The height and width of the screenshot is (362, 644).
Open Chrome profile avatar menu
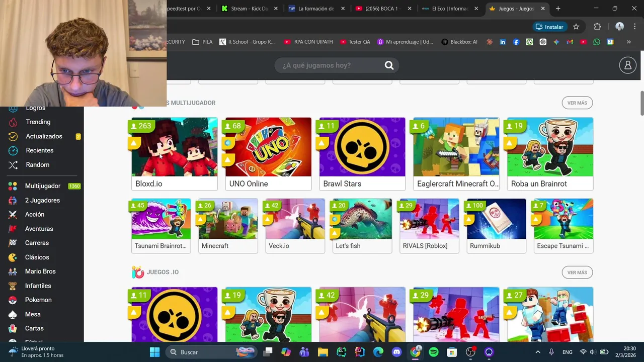tap(619, 27)
